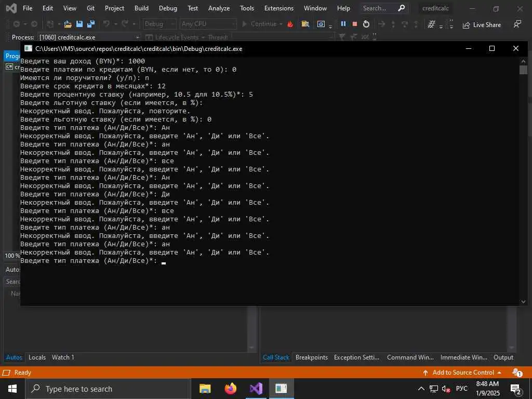This screenshot has width=532, height=399.
Task: Open the Thread dropdown box
Action: (283, 37)
